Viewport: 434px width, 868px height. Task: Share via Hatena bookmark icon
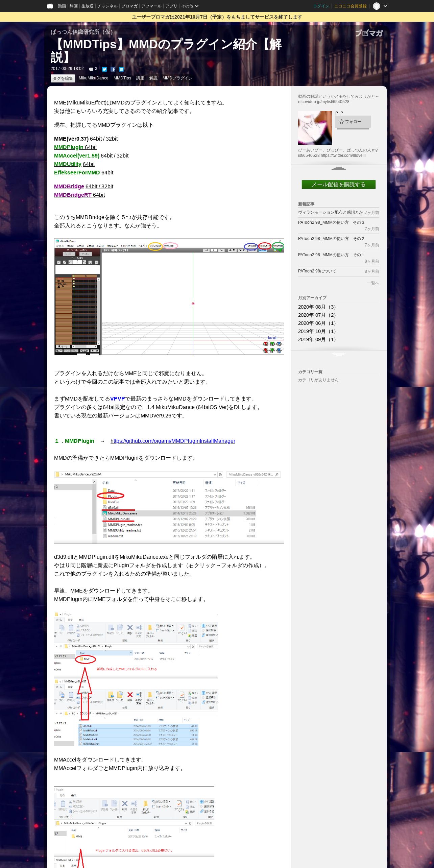pos(121,69)
